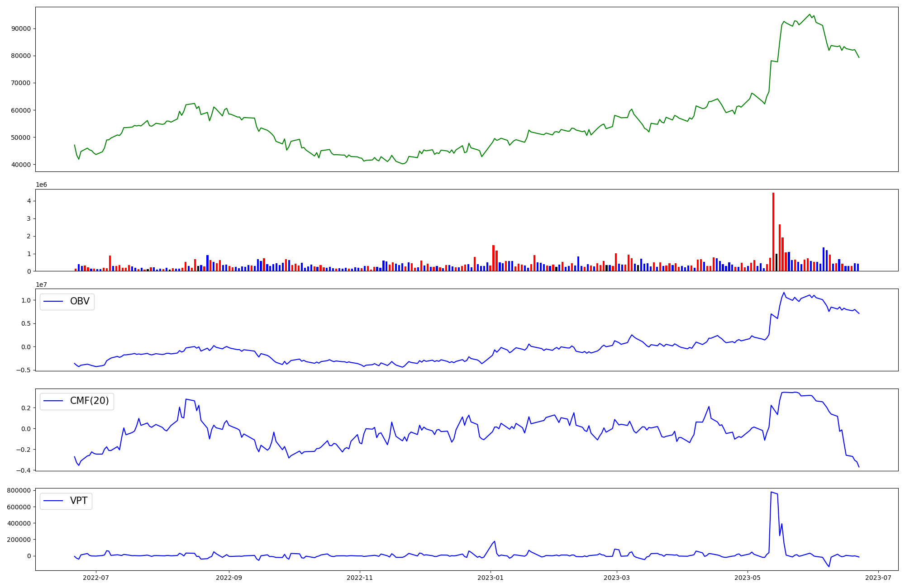Click the price line's highest peak above 90000

pyautogui.click(x=810, y=14)
